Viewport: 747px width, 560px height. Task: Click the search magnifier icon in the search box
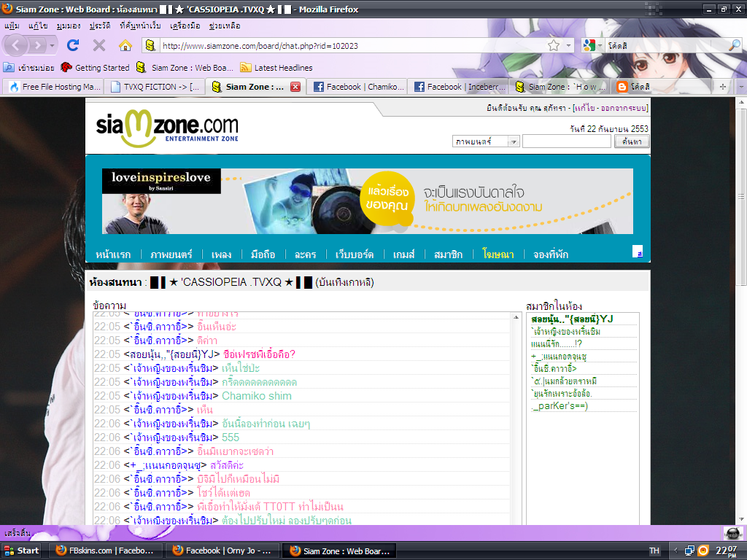point(734,45)
